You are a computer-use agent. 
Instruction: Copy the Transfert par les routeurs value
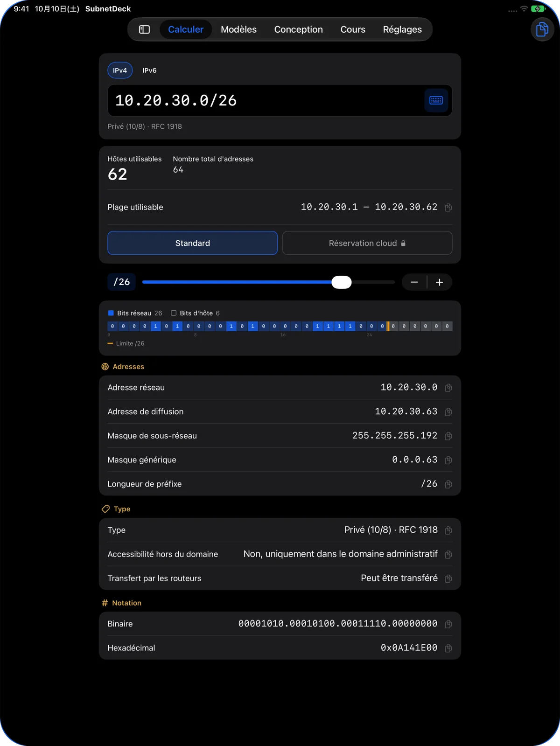coord(448,579)
